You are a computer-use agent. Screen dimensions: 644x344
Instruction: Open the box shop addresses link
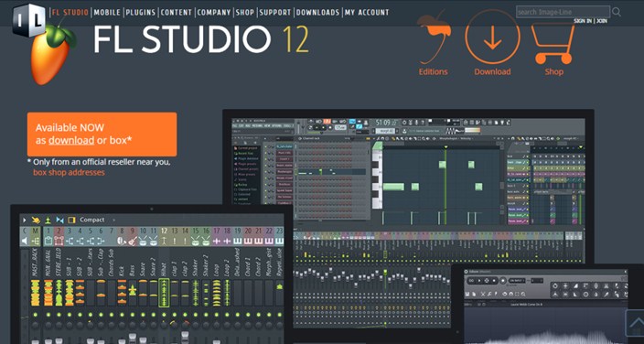coord(69,172)
